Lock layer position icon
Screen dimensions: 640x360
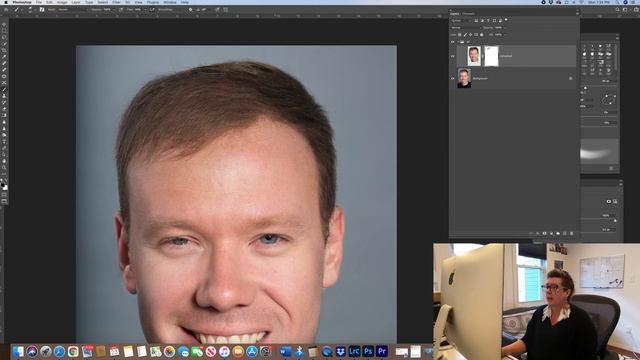tap(471, 35)
